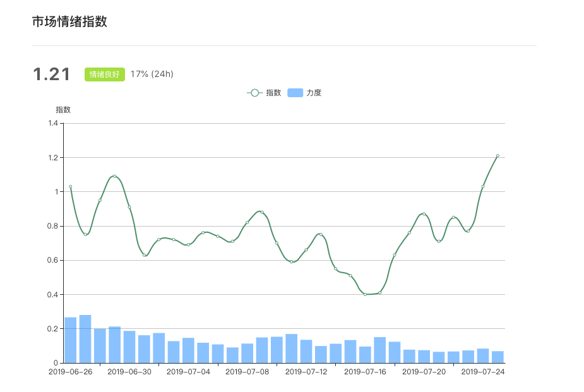This screenshot has width=584, height=392.
Task: Click the peak point near 1.1
Action: pos(115,176)
